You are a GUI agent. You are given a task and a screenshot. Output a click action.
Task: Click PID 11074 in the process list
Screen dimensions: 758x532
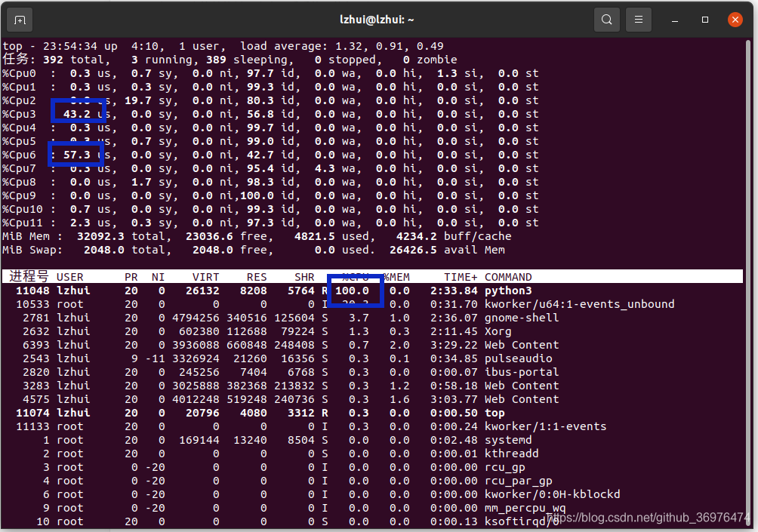(32, 413)
